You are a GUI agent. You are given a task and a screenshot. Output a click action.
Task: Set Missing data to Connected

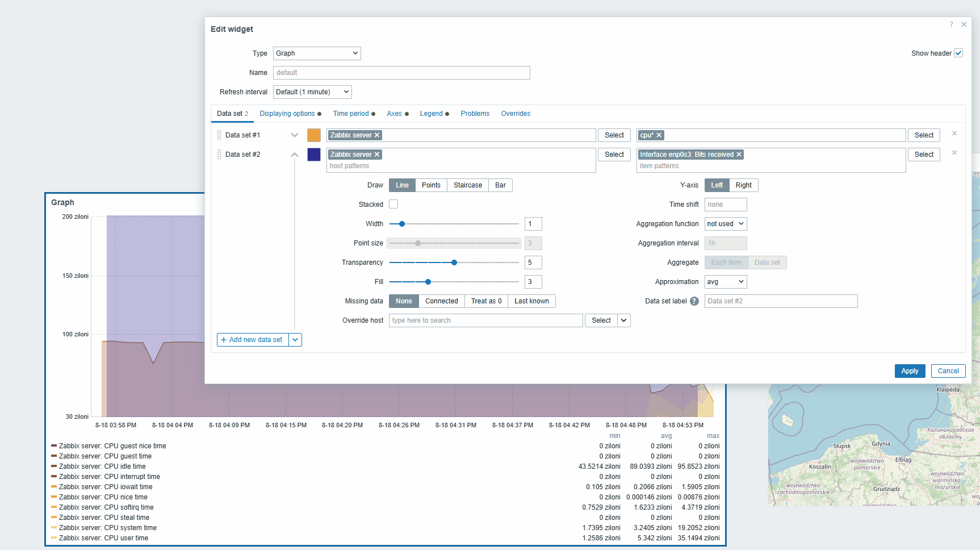click(x=441, y=301)
